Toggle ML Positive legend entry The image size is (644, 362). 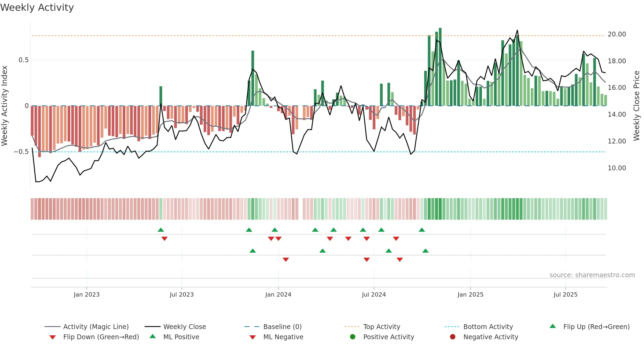tap(174, 337)
